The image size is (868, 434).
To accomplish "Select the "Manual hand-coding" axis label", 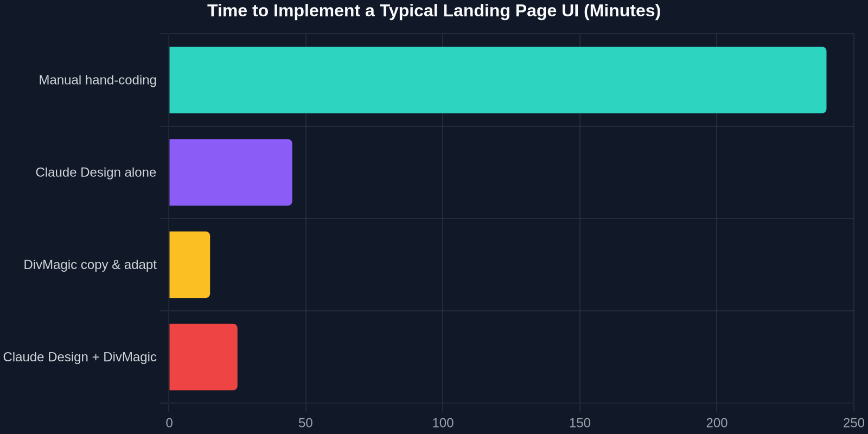I will pos(98,80).
